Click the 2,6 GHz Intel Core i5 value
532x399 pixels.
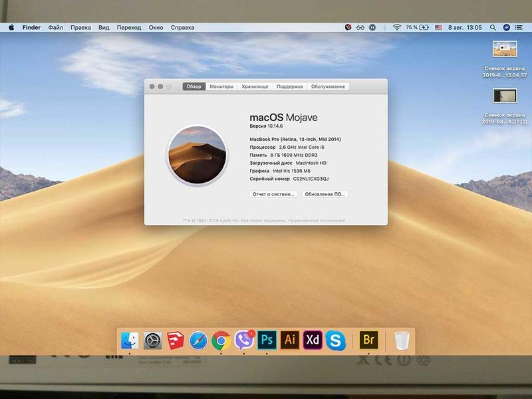tap(302, 147)
